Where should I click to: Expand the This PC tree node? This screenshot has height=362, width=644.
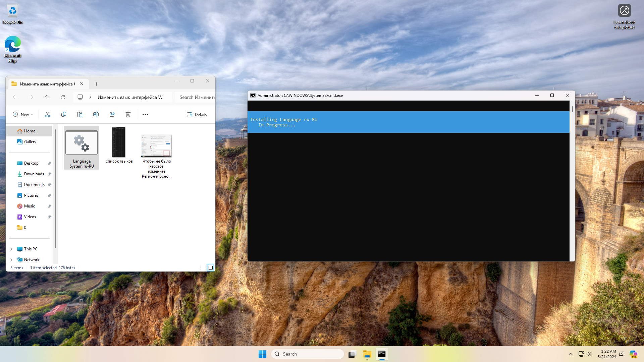(11, 249)
